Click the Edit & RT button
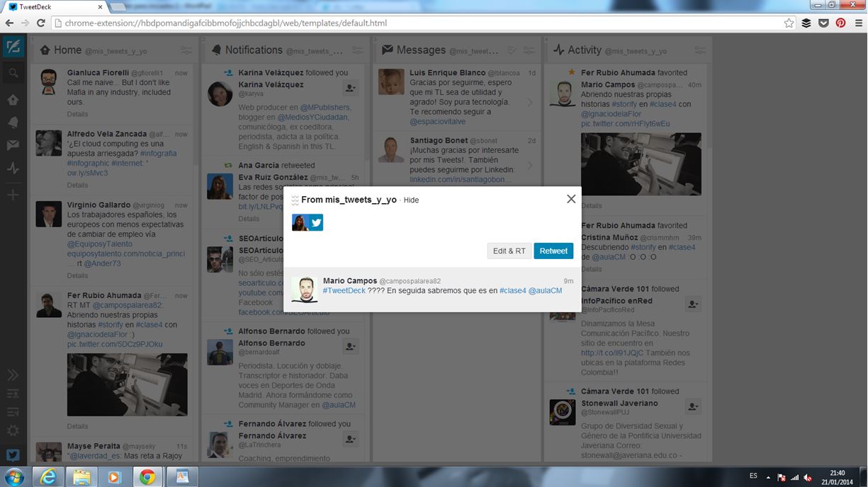Image resolution: width=868 pixels, height=487 pixels. tap(509, 251)
